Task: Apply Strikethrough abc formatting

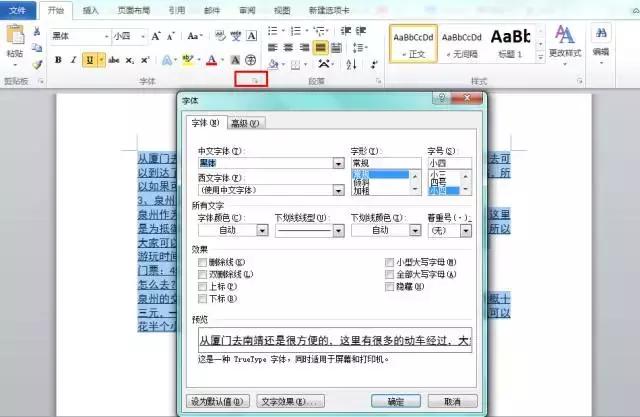Action: 113,60
